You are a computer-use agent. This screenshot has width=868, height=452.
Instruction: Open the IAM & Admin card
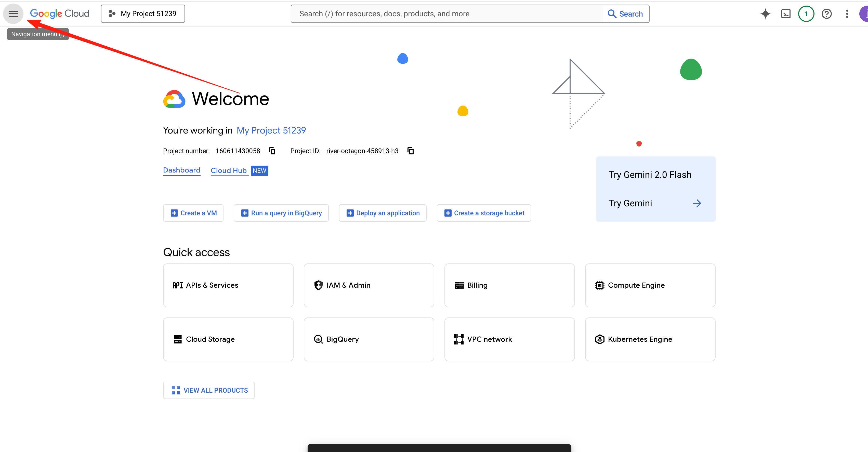click(369, 285)
